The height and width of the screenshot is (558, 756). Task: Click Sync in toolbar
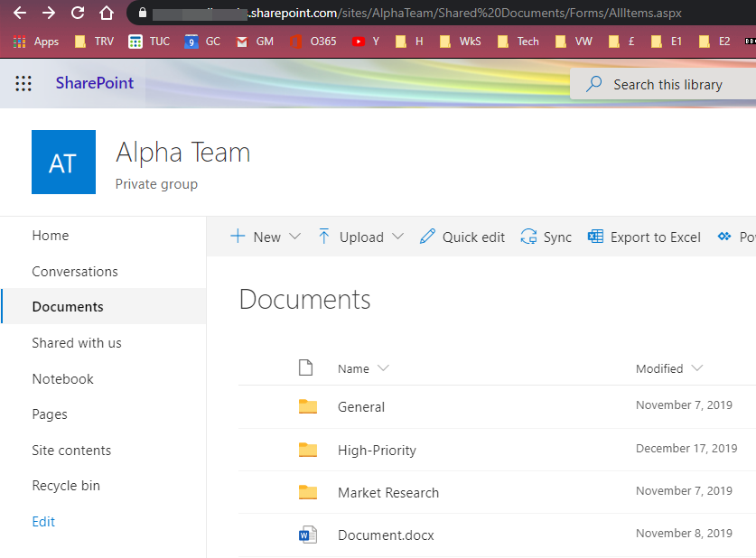(x=546, y=237)
